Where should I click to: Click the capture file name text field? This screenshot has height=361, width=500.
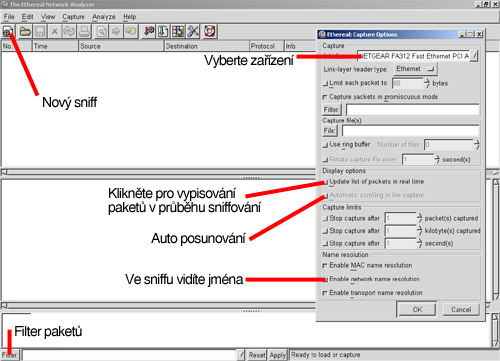click(411, 131)
